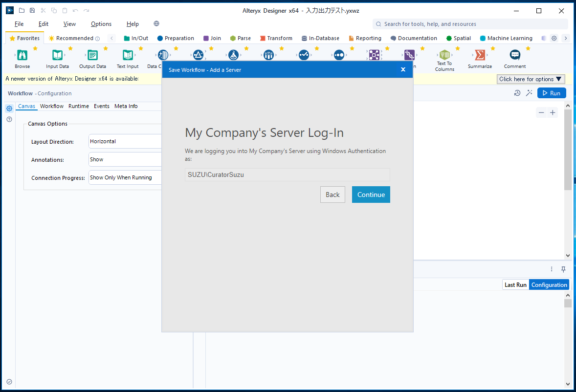This screenshot has width=576, height=392.
Task: Open the workflow history clock icon
Action: [x=517, y=92]
